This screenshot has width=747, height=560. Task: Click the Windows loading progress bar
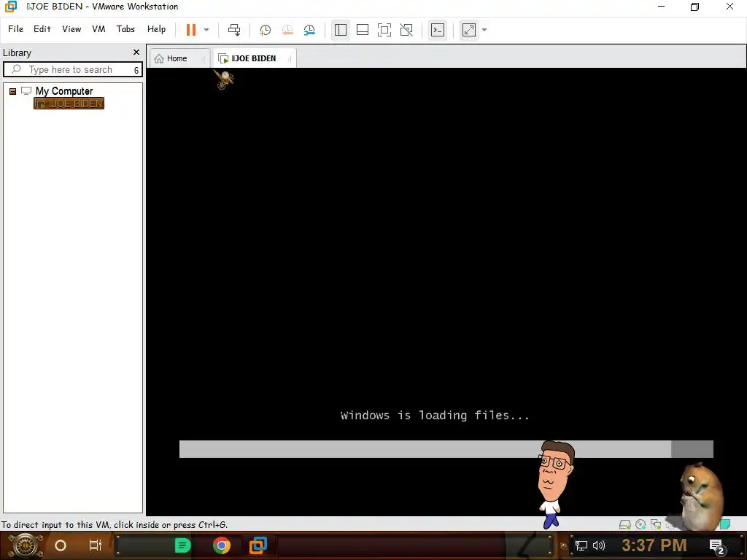coord(446,449)
